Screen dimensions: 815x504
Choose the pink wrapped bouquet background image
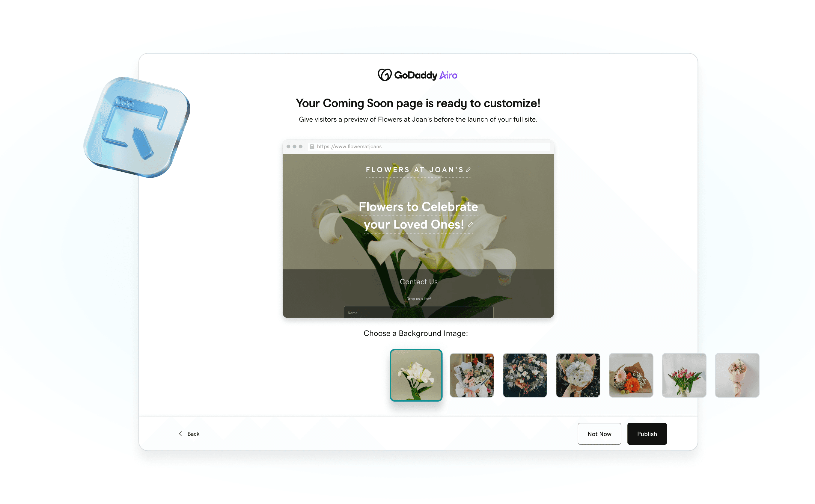(x=471, y=375)
